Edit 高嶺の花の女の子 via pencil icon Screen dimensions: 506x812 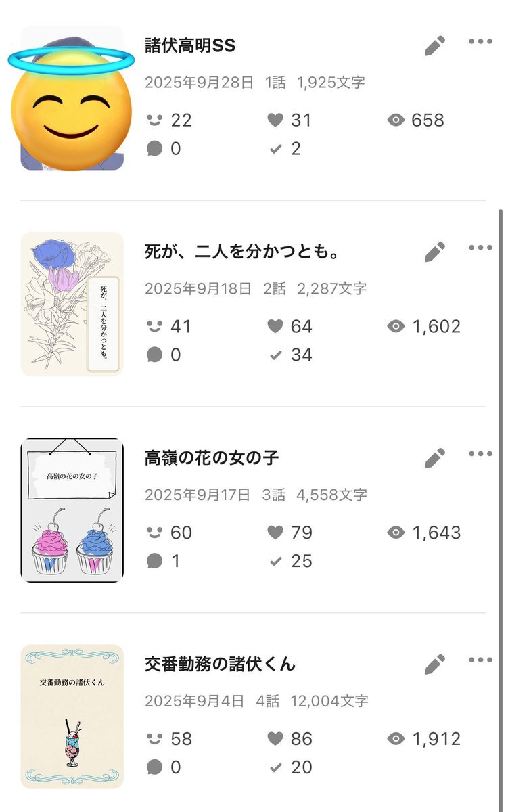435,458
